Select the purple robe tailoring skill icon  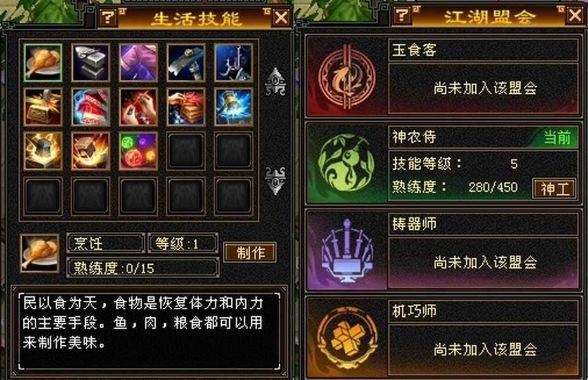(x=138, y=63)
